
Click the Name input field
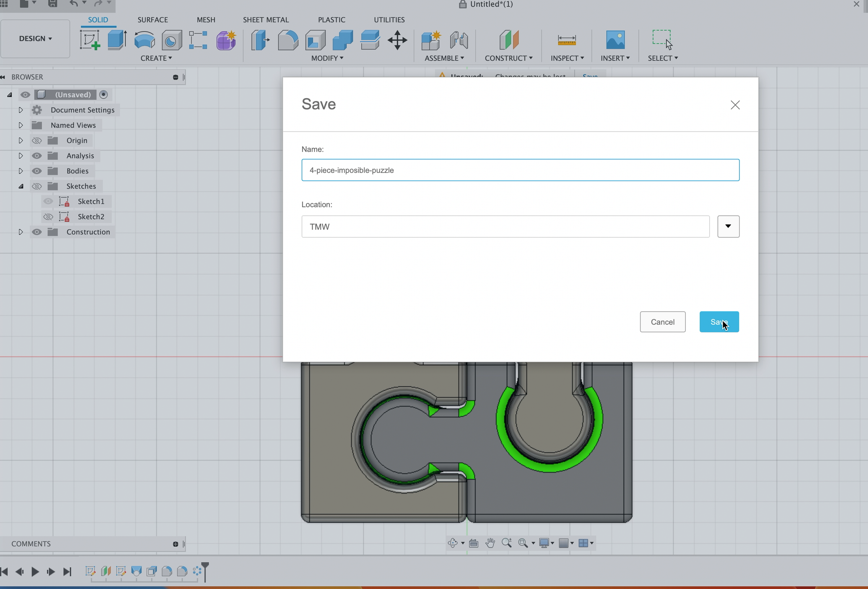click(520, 170)
